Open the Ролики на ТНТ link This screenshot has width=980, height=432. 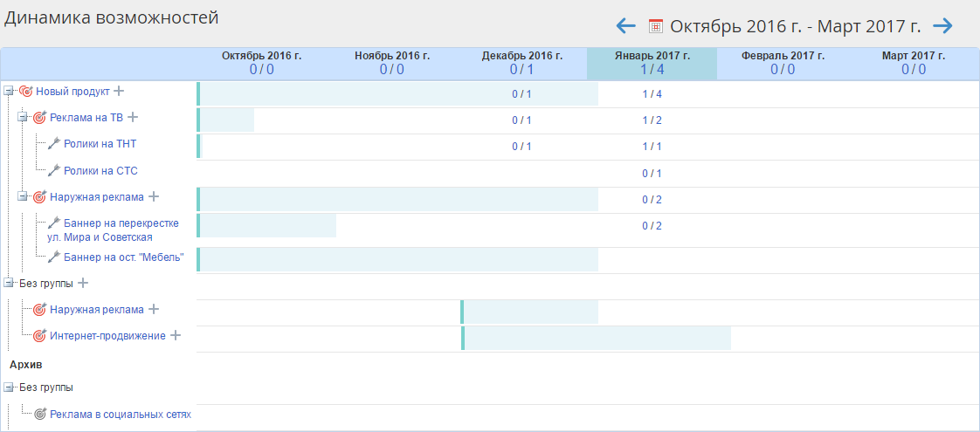[x=100, y=144]
